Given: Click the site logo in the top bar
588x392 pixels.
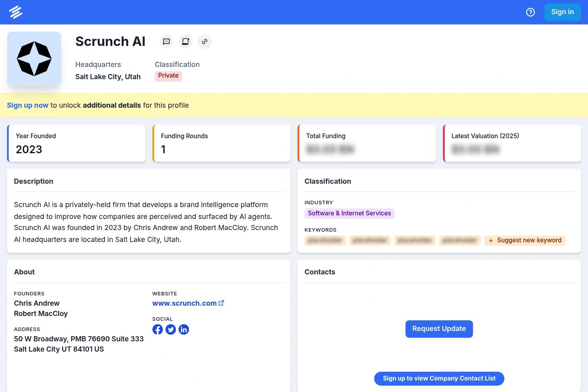Looking at the screenshot, I should (15, 12).
